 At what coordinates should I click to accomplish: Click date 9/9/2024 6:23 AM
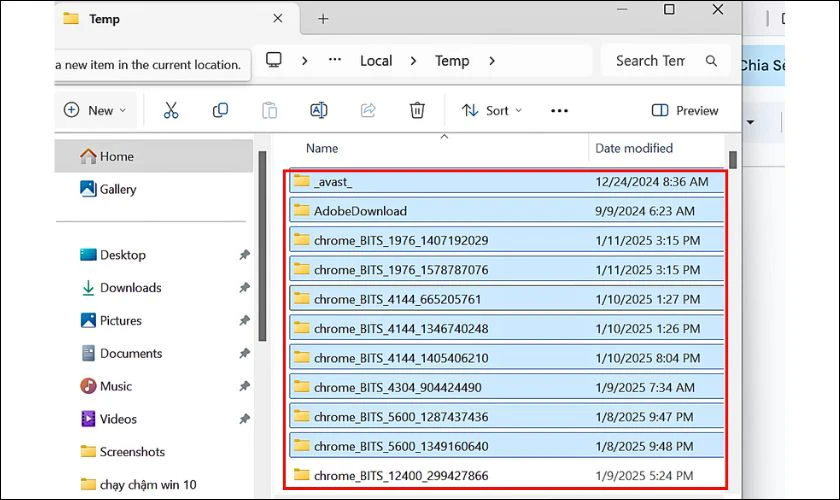pyautogui.click(x=644, y=211)
